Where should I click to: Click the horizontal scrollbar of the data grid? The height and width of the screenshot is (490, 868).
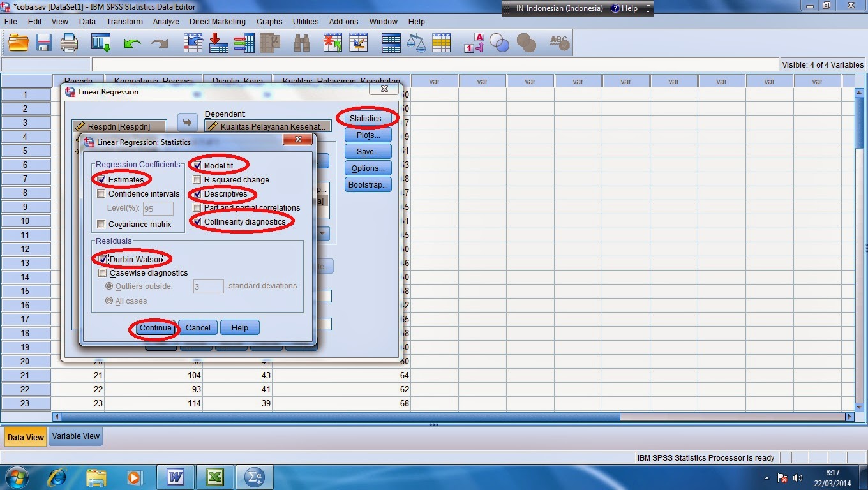point(454,417)
